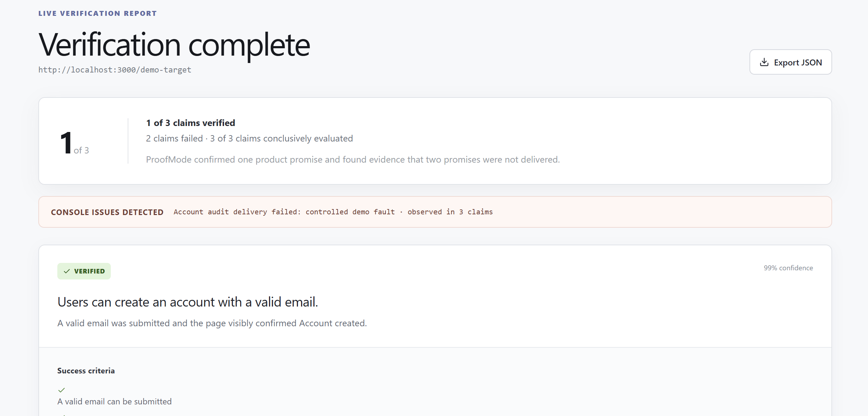Click the '1 of 3 claims verified' title

(191, 123)
